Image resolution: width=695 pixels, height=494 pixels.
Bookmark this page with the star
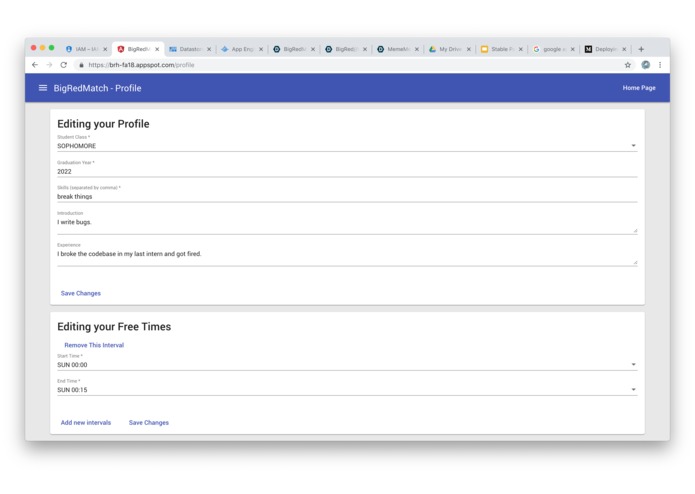628,65
